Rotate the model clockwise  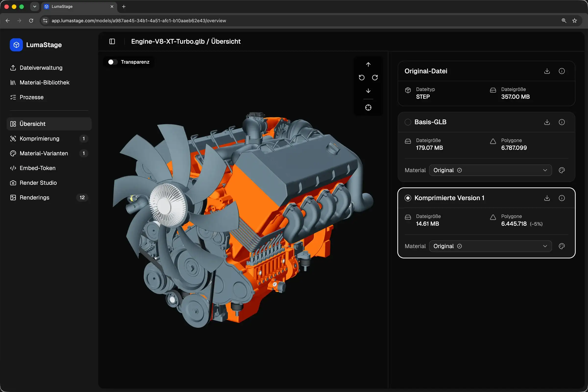pyautogui.click(x=375, y=77)
